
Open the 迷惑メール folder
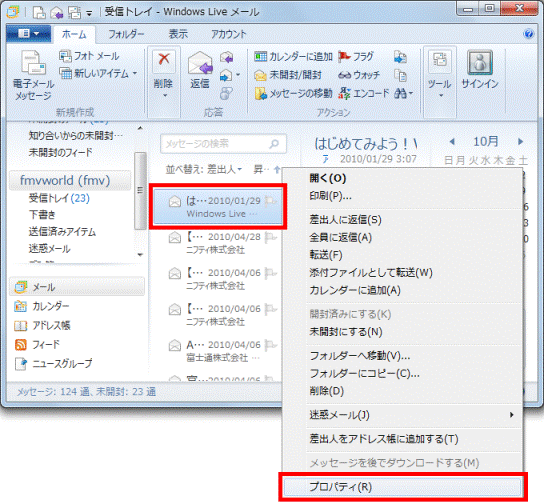click(49, 249)
